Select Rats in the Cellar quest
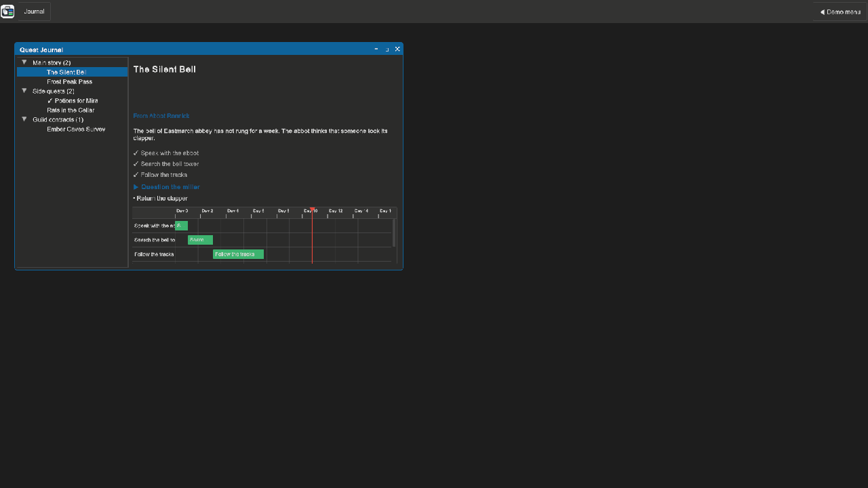The image size is (868, 488). tap(72, 110)
